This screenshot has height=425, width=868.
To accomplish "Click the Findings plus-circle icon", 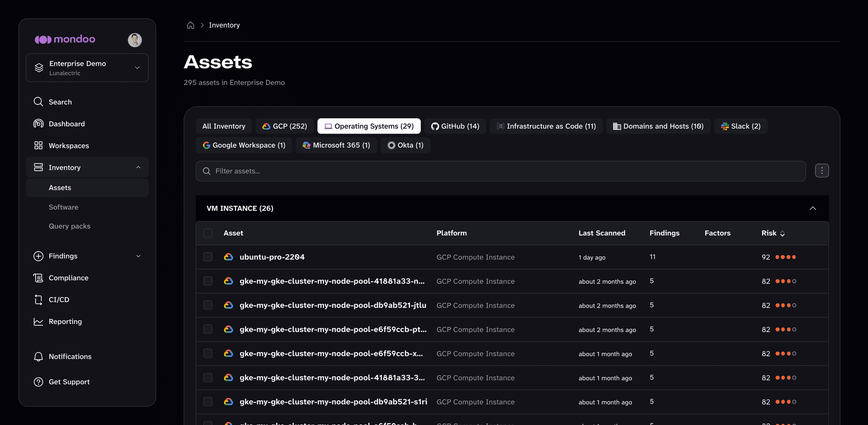I will 39,256.
